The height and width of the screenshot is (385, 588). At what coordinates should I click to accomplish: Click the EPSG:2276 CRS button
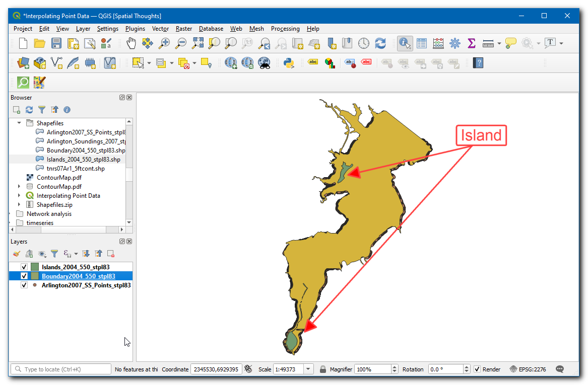click(x=528, y=369)
